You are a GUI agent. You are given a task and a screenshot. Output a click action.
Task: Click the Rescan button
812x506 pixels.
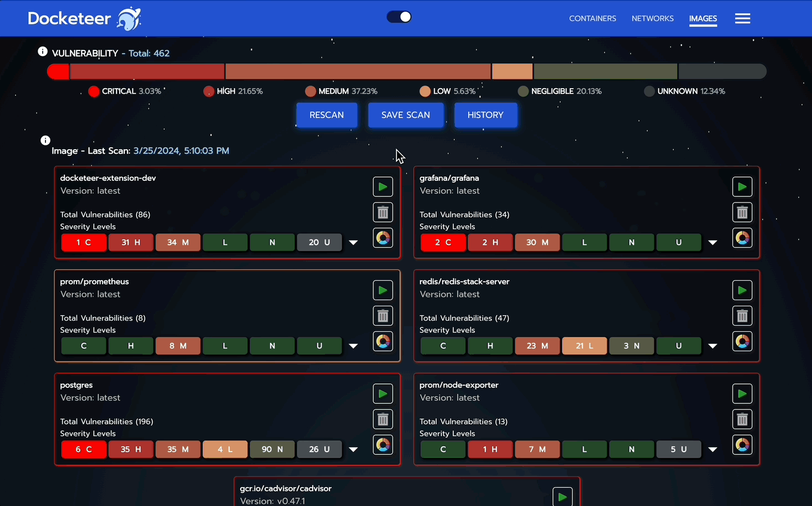click(327, 115)
